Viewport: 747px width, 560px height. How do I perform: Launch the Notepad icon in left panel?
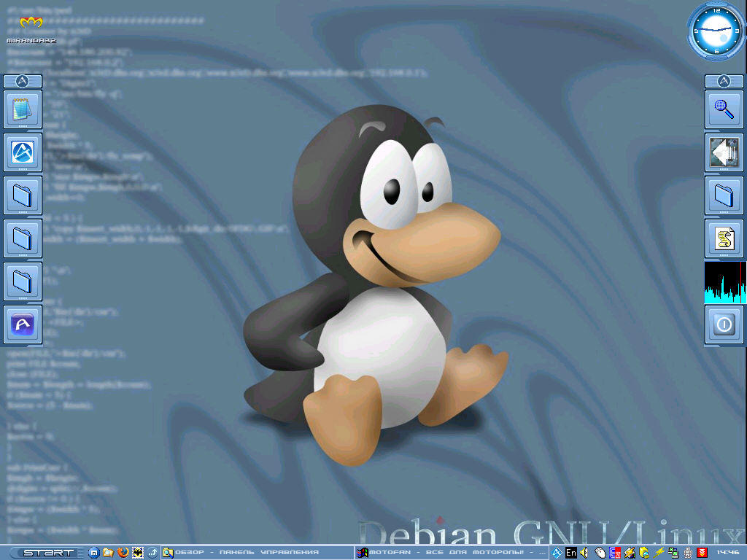(23, 109)
